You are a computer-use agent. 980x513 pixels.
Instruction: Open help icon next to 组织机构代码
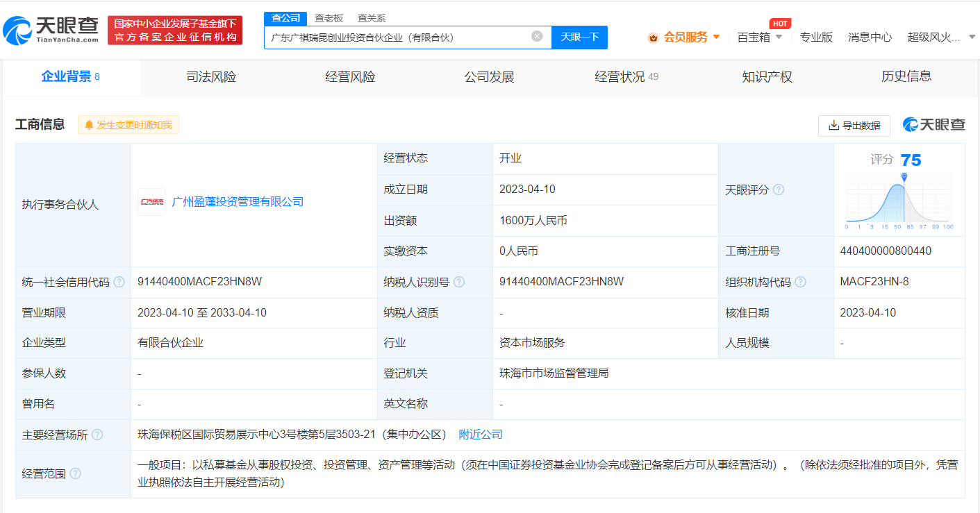click(x=800, y=282)
